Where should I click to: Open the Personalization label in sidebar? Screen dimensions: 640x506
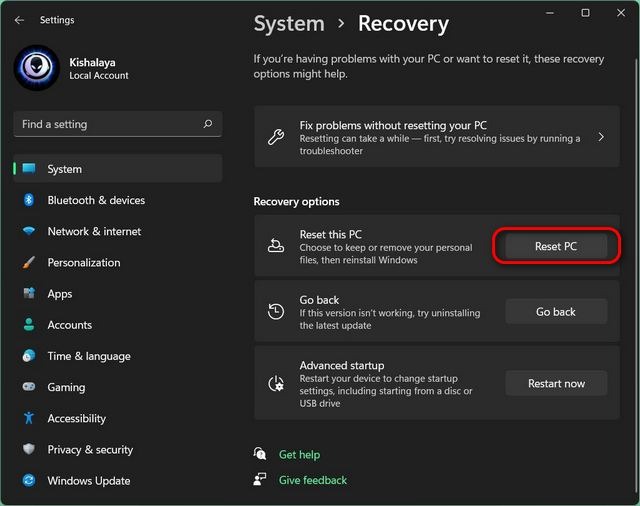(84, 262)
